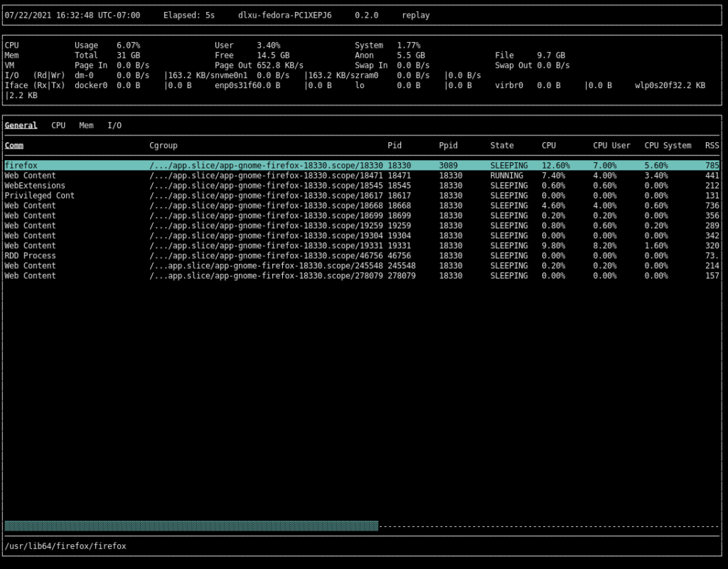Viewport: 728px width, 569px height.
Task: Click the /usr/lib64/firefox/firefox command line text
Action: pos(65,546)
